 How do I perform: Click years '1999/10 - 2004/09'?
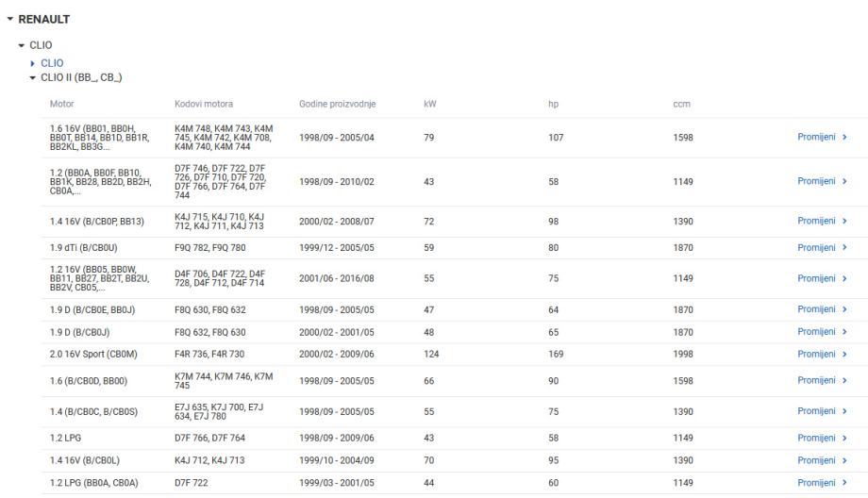(337, 460)
